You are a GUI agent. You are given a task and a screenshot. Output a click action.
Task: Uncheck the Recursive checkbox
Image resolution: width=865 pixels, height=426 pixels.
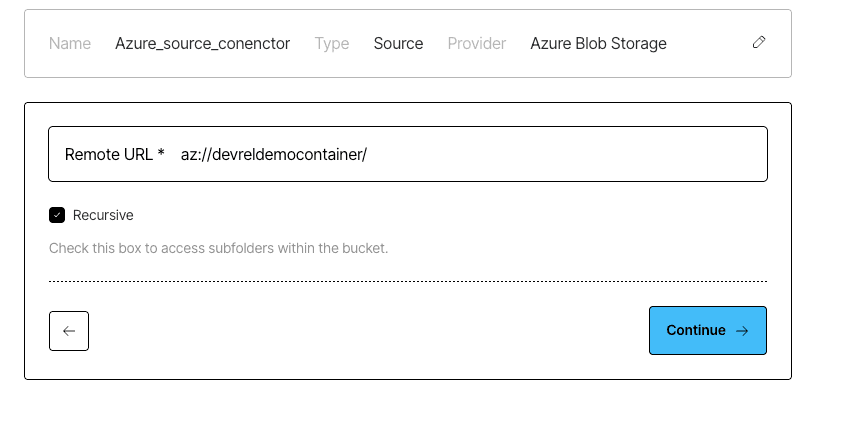tap(57, 215)
